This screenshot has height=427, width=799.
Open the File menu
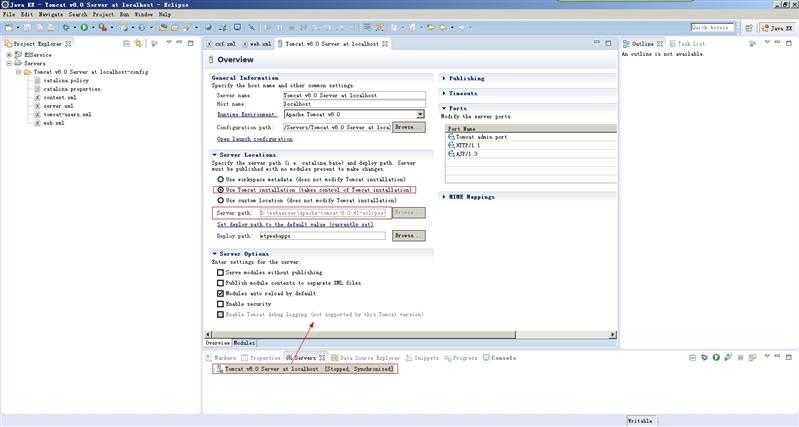click(9, 14)
